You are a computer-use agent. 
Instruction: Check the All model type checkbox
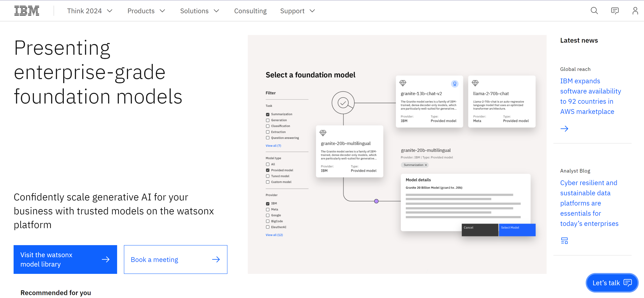click(268, 164)
